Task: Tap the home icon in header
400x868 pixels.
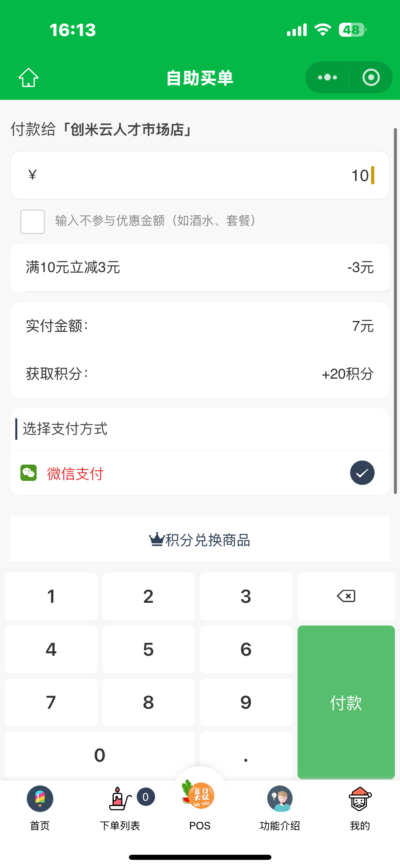Action: click(x=28, y=78)
